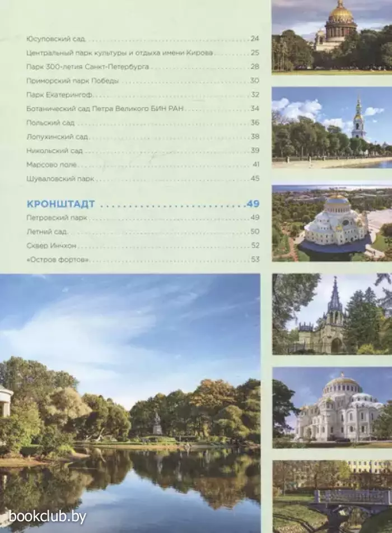
Task: Click page number 53
Action: coord(255,259)
